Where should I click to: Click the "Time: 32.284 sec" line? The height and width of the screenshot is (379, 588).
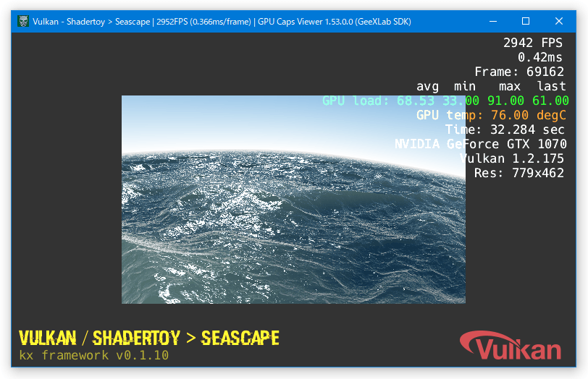pyautogui.click(x=505, y=129)
